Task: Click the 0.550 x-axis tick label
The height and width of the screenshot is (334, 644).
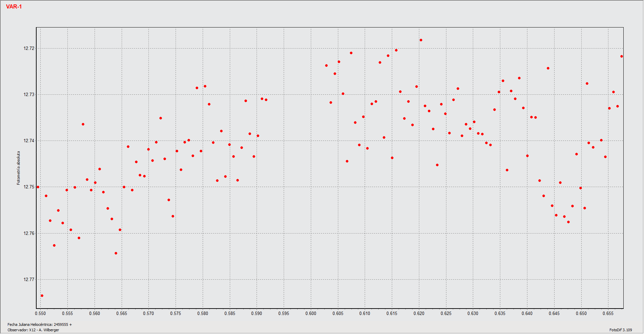Action: (x=40, y=314)
